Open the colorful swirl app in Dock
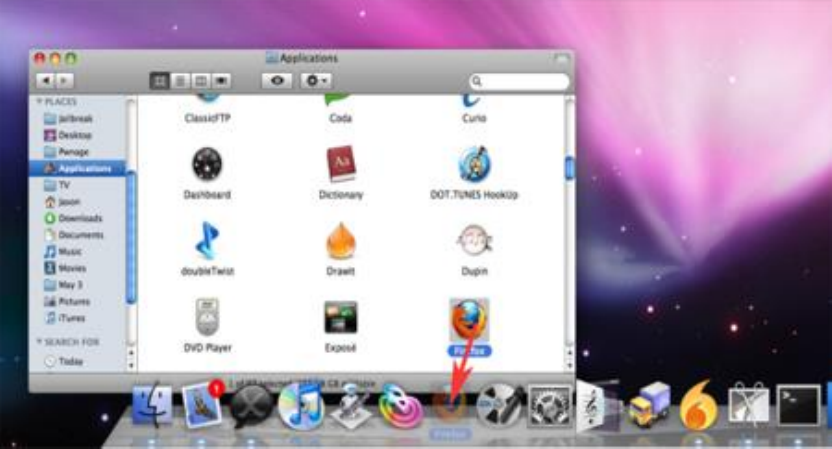 pos(400,407)
